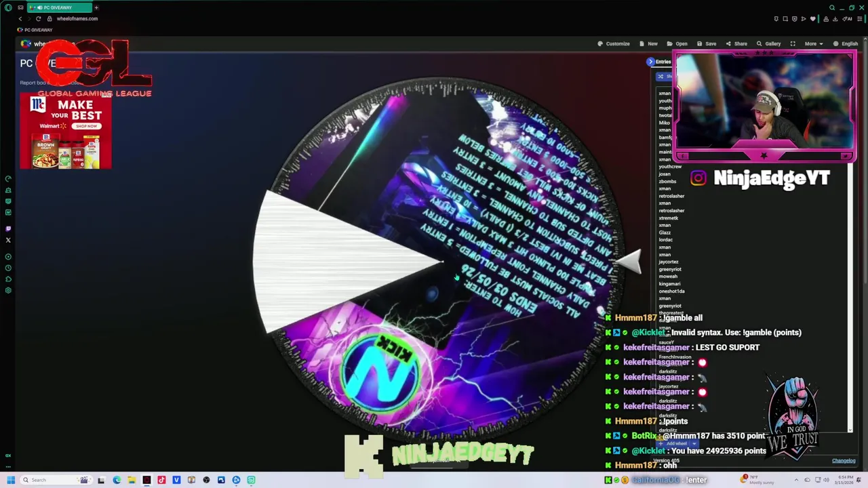Click the Shuffle entries button

(664, 76)
